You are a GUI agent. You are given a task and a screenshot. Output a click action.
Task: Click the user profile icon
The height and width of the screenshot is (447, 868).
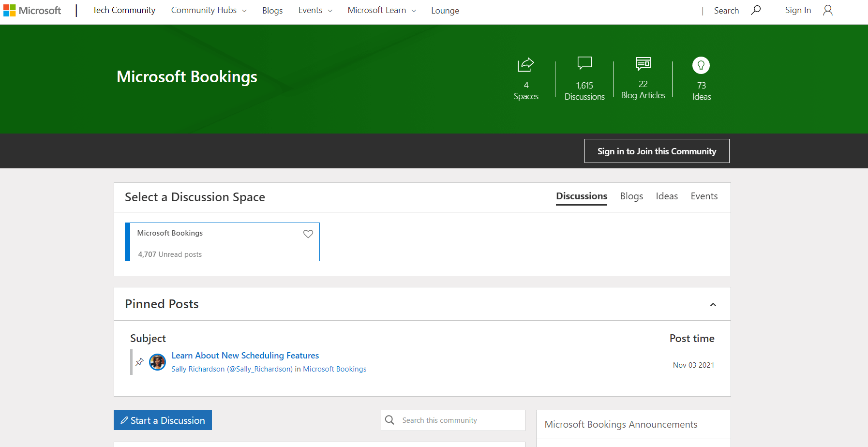[x=828, y=10]
